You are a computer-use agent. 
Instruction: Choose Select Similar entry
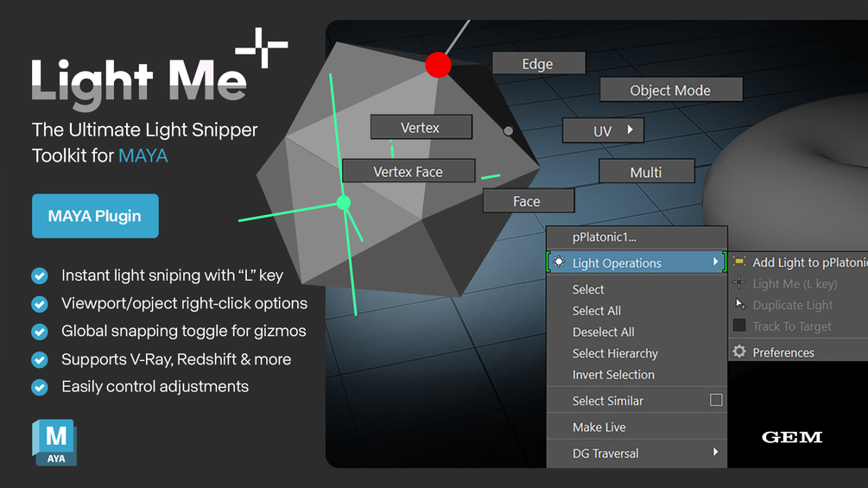click(608, 401)
